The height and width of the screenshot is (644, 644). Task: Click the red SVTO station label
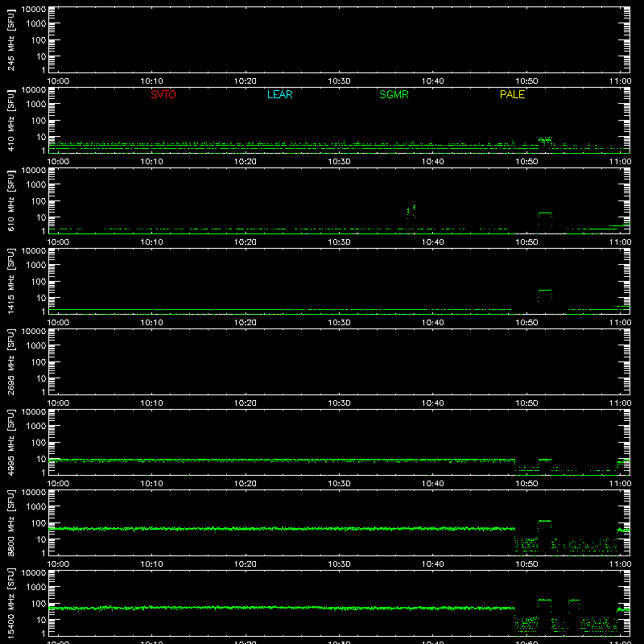pos(163,94)
